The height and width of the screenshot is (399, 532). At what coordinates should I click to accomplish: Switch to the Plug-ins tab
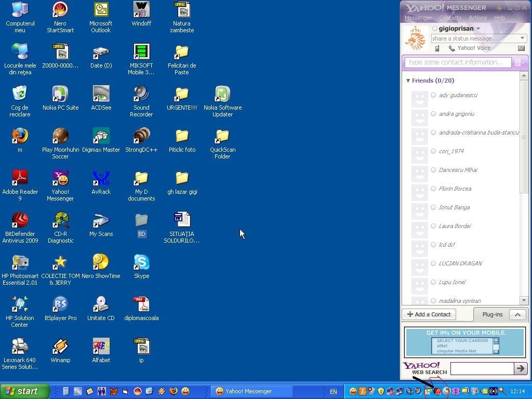click(493, 314)
